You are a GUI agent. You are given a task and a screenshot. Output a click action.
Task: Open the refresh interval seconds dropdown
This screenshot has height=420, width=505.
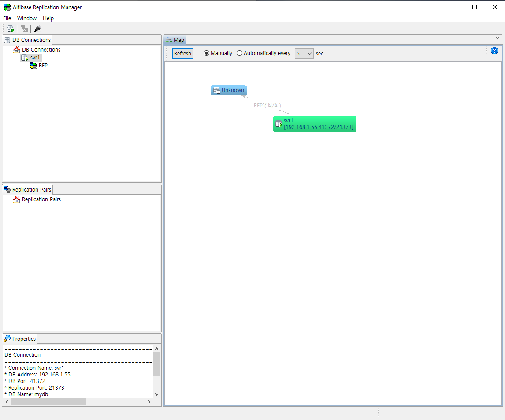[304, 53]
